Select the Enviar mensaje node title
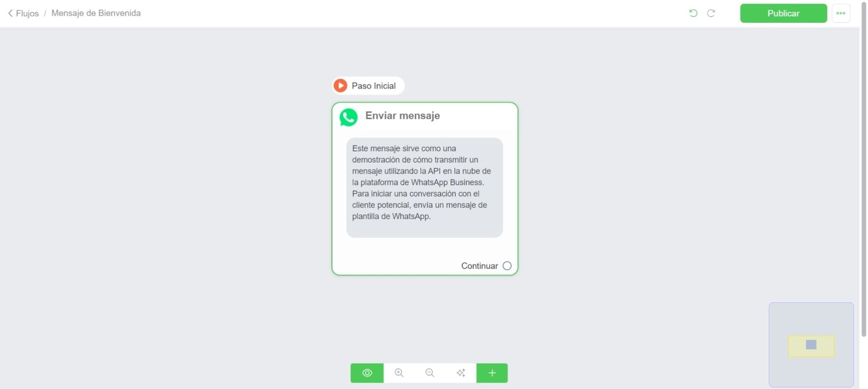The image size is (868, 389). [x=403, y=116]
